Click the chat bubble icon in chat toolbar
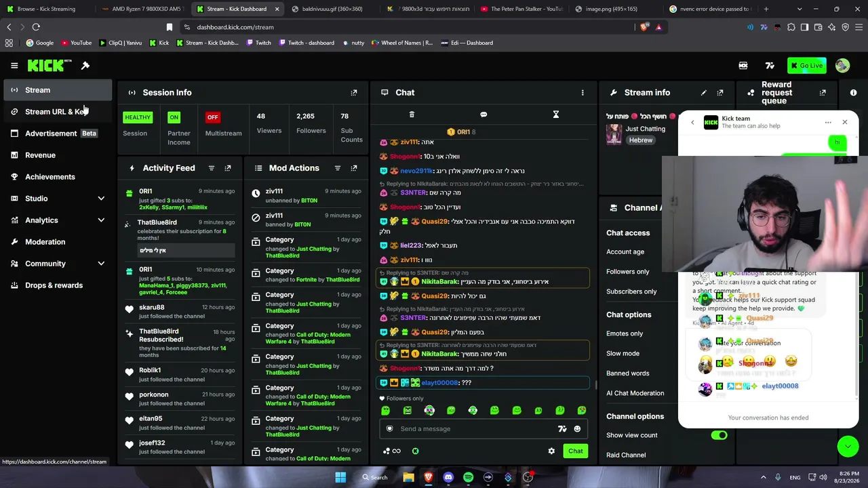 pos(484,115)
